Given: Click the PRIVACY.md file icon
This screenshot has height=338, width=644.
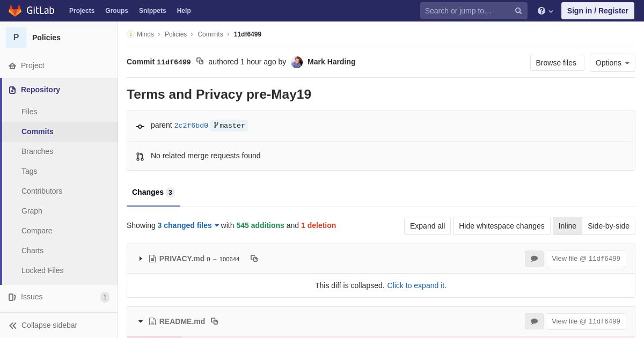Looking at the screenshot, I should 152,259.
